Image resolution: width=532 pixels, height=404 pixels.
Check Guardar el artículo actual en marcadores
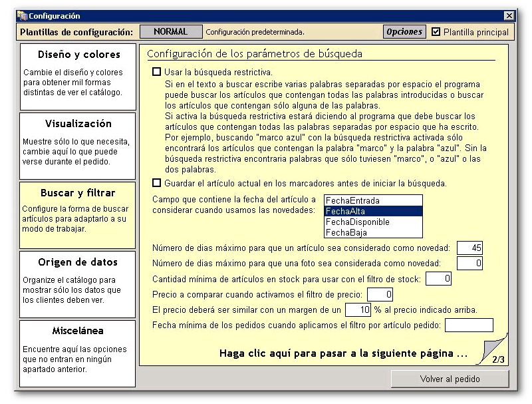click(x=156, y=183)
